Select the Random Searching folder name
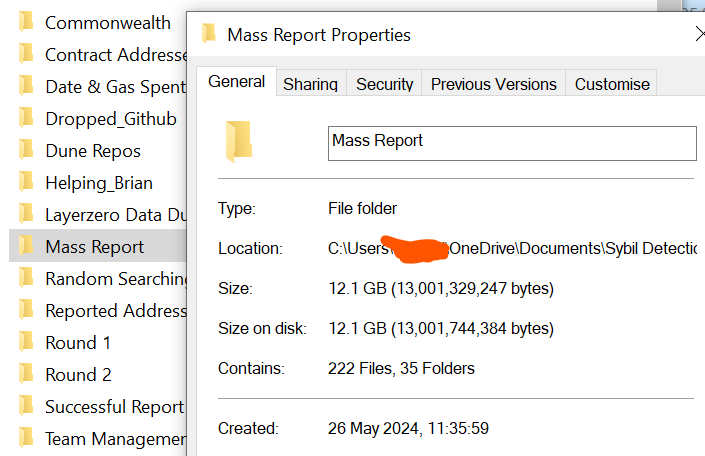 [116, 279]
